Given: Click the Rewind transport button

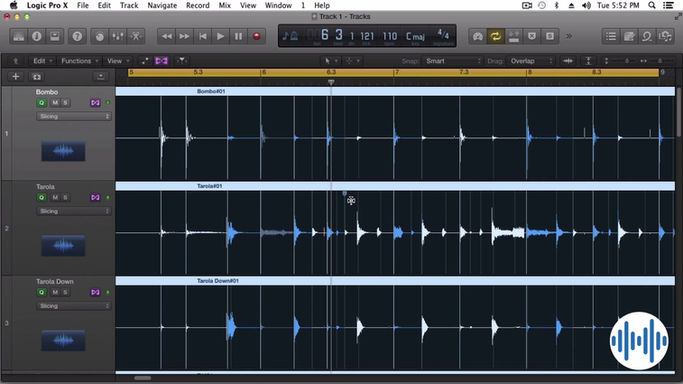Looking at the screenshot, I should [166, 36].
